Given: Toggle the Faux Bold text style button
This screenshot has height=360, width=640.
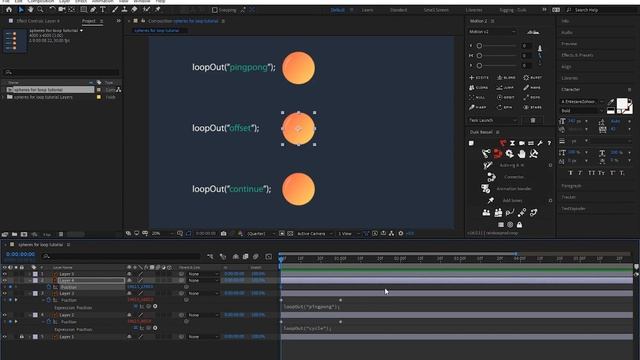Looking at the screenshot, I should coord(571,173).
